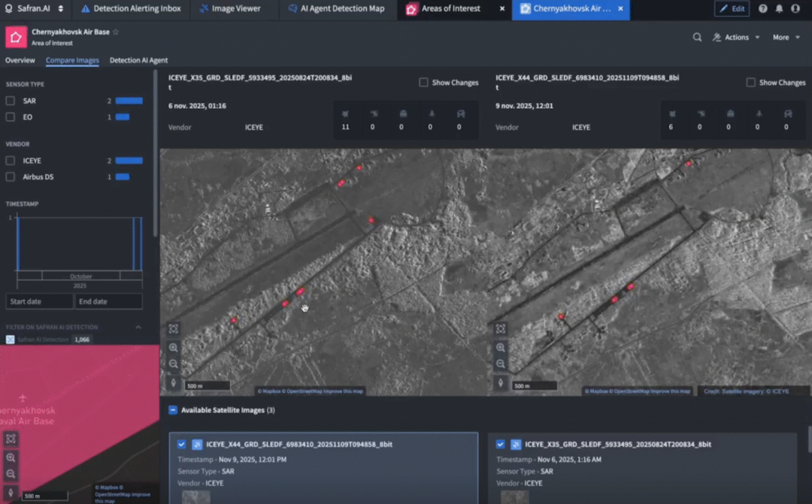812x504 pixels.
Task: Reset north compass on left SAR image
Action: point(174,383)
